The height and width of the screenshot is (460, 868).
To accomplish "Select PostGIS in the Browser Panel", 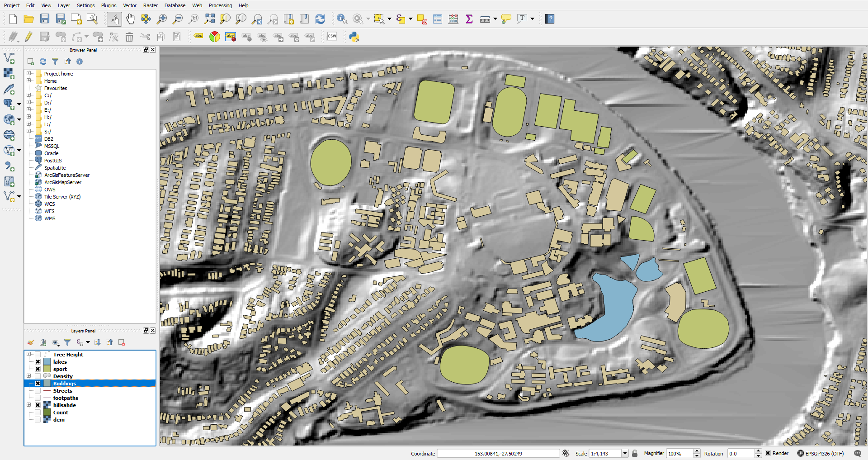I will [x=53, y=161].
